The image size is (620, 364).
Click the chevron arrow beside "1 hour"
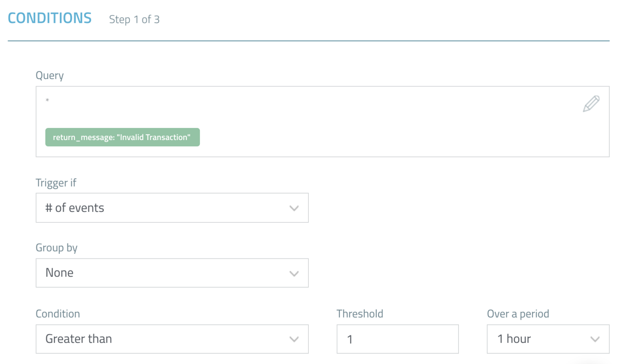point(595,339)
